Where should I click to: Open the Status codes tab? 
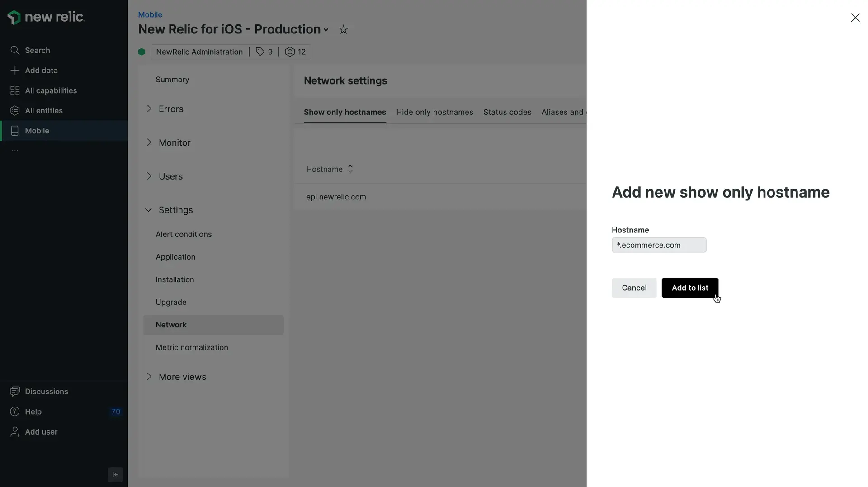[507, 112]
